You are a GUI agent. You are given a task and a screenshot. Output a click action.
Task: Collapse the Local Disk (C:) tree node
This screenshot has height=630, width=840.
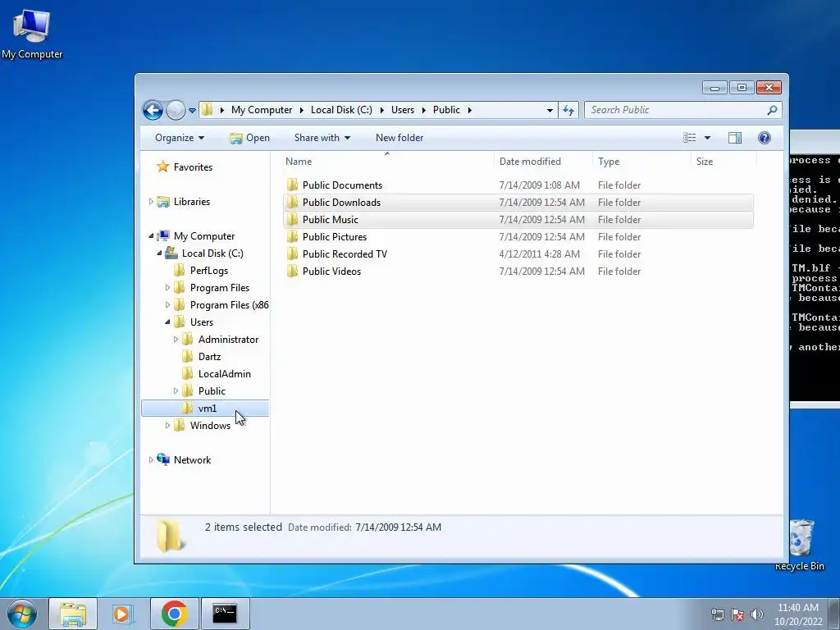tap(159, 253)
